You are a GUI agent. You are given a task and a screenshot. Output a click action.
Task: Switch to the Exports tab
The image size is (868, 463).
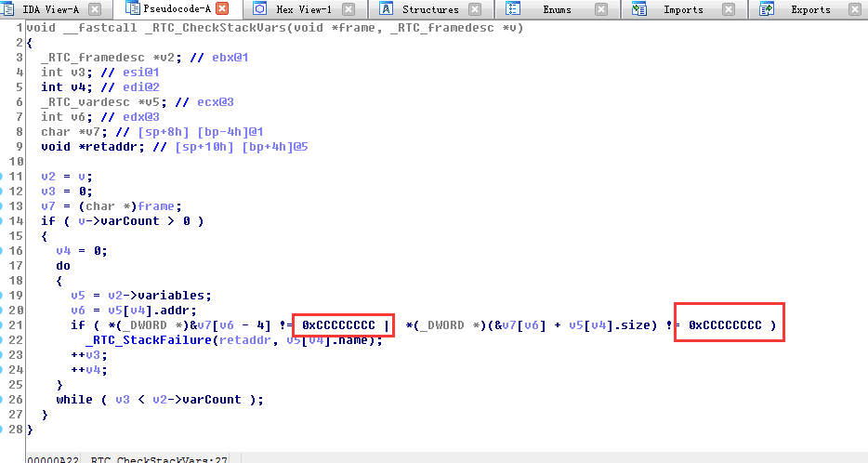[x=809, y=9]
